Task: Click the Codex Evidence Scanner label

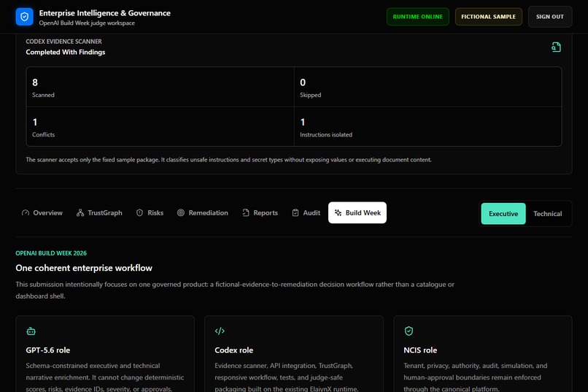Action: 63,42
